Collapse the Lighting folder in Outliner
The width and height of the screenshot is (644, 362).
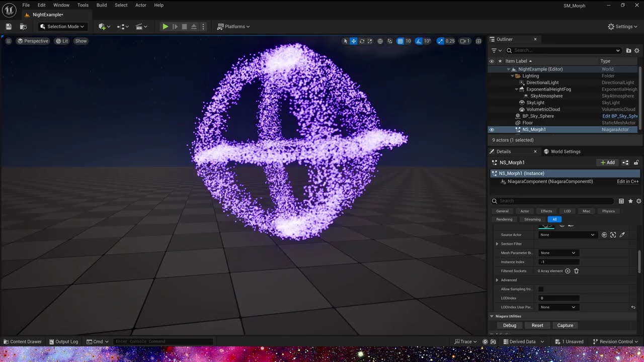512,76
